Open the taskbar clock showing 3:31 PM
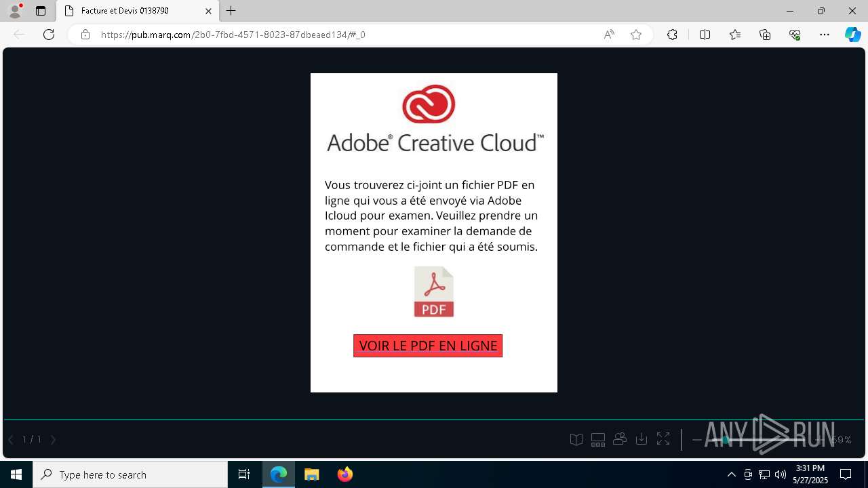 (810, 474)
